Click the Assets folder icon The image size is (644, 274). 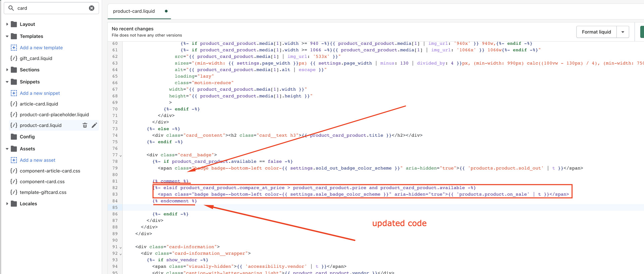[x=14, y=149]
